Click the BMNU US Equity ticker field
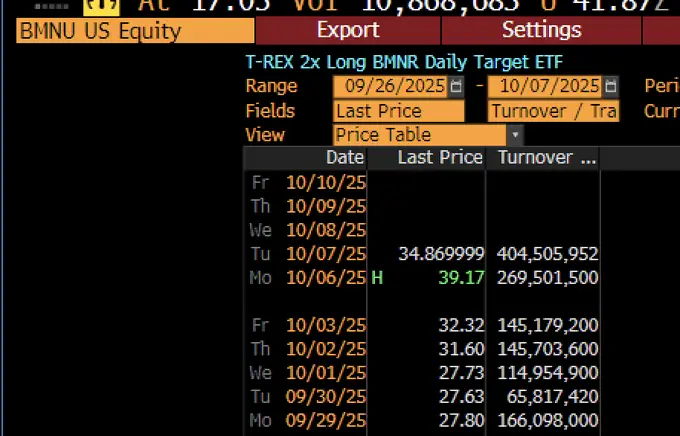This screenshot has height=436, width=680. (135, 31)
